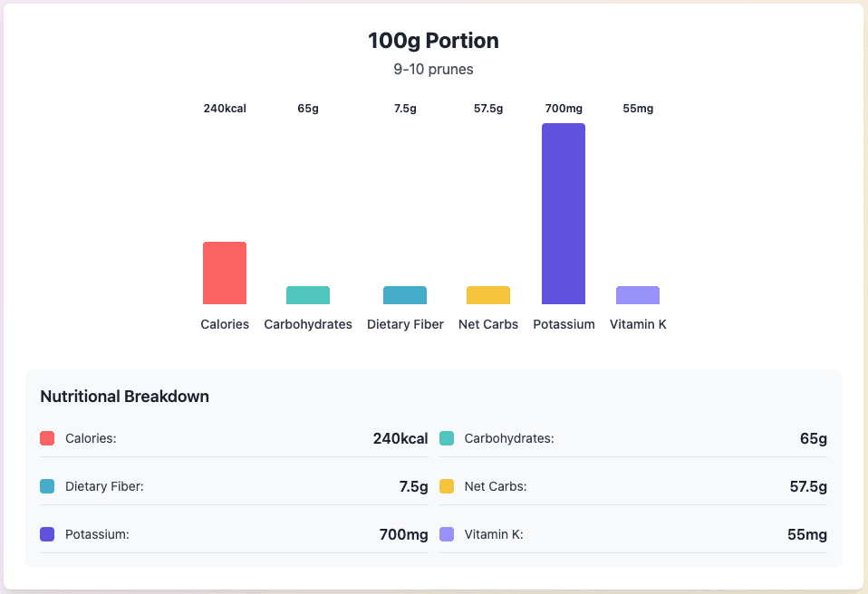Click the Nutritional Breakdown section title

(125, 397)
